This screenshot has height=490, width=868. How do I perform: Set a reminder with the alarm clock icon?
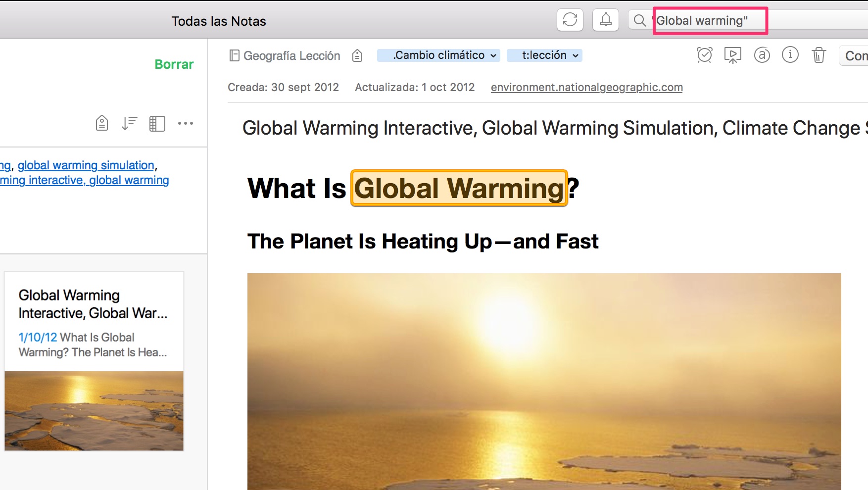point(705,55)
